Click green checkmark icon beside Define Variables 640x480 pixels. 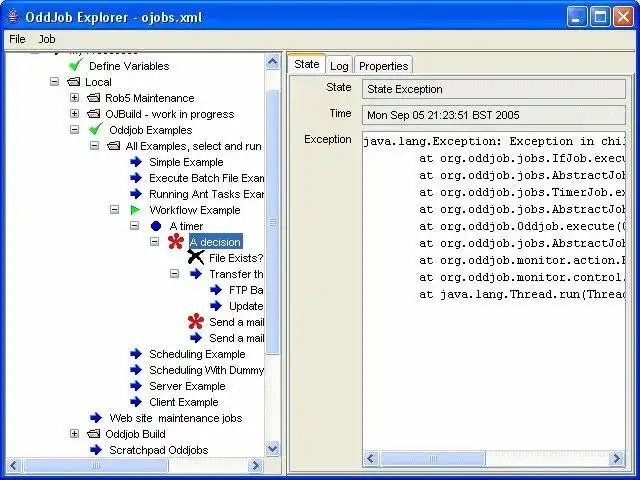point(76,65)
